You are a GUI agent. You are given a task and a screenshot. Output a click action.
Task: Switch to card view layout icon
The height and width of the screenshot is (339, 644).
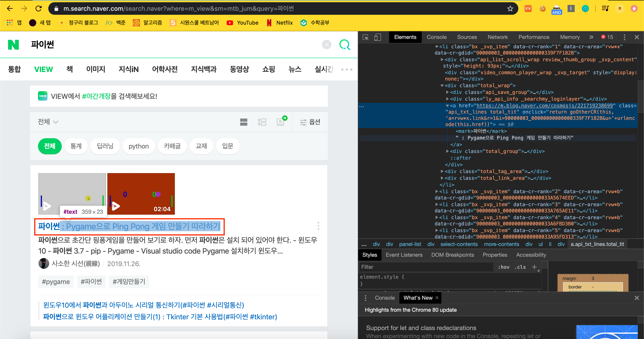[x=244, y=122]
